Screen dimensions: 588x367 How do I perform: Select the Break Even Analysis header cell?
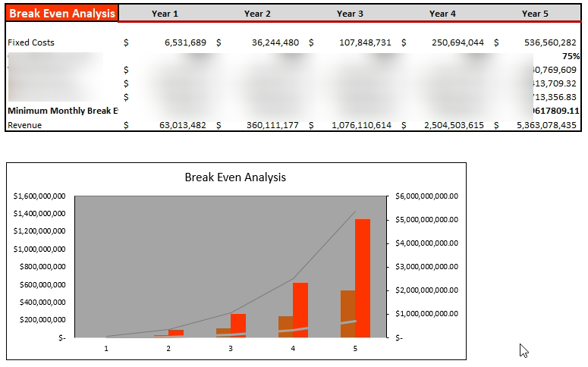pyautogui.click(x=62, y=13)
